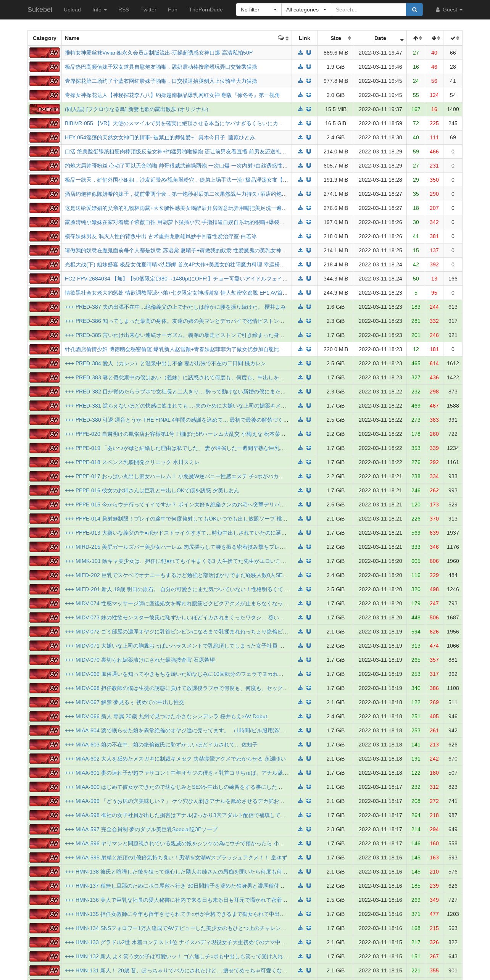The height and width of the screenshot is (980, 490).
Task: Click completed count 1937 in PPPE-013 row
Action: point(453,533)
